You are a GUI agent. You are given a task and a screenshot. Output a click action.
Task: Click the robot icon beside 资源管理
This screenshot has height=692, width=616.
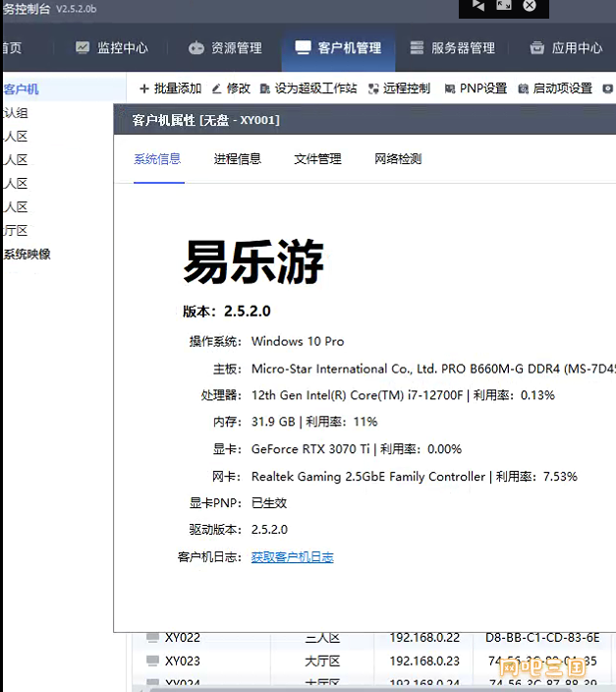click(x=196, y=48)
